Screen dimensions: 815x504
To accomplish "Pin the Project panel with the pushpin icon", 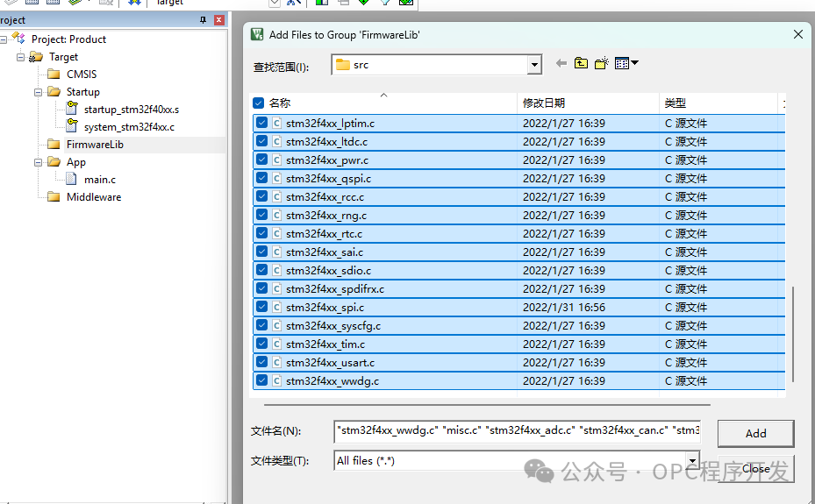I will click(x=204, y=20).
